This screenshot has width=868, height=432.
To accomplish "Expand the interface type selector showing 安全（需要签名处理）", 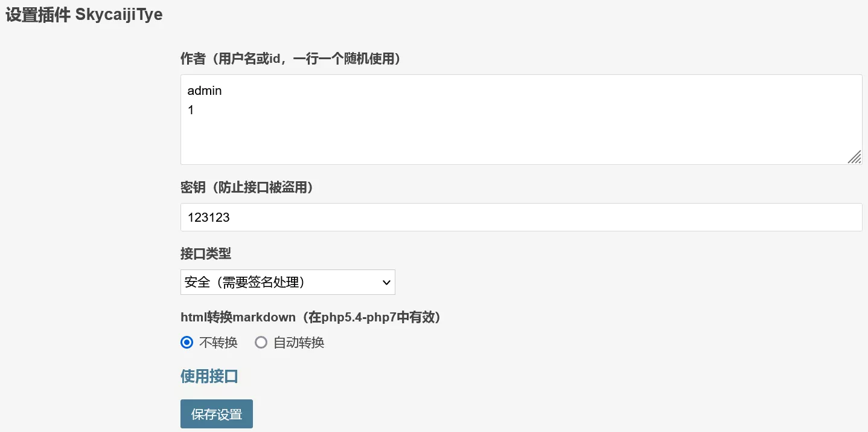I will 287,282.
